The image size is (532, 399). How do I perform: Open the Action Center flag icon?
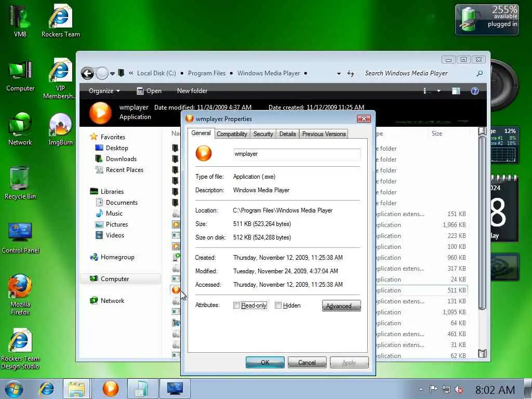433,390
